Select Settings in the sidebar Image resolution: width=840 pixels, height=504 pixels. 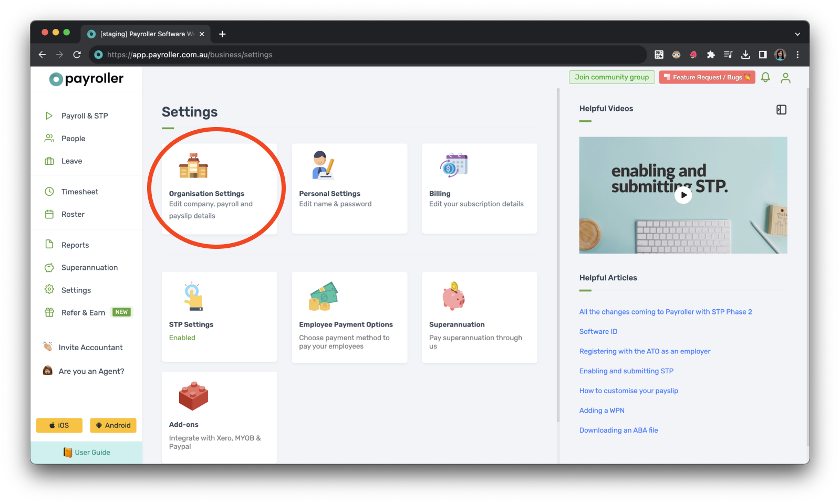pyautogui.click(x=76, y=290)
